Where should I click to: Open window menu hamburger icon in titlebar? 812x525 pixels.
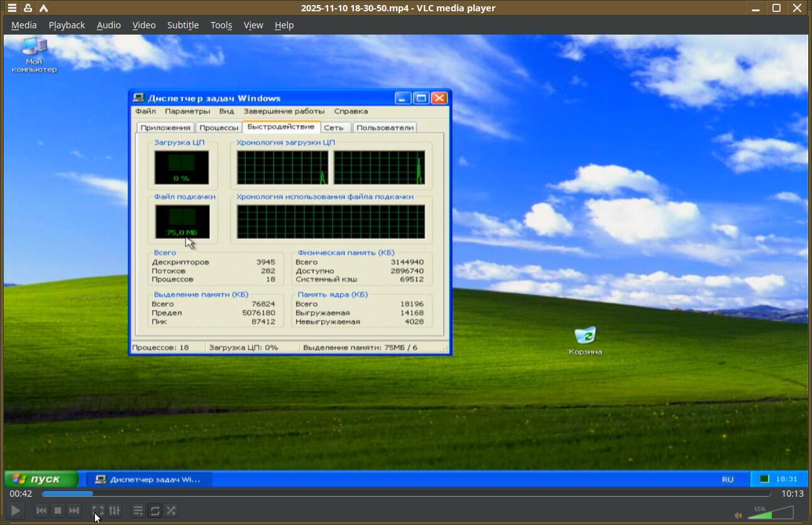click(x=12, y=8)
